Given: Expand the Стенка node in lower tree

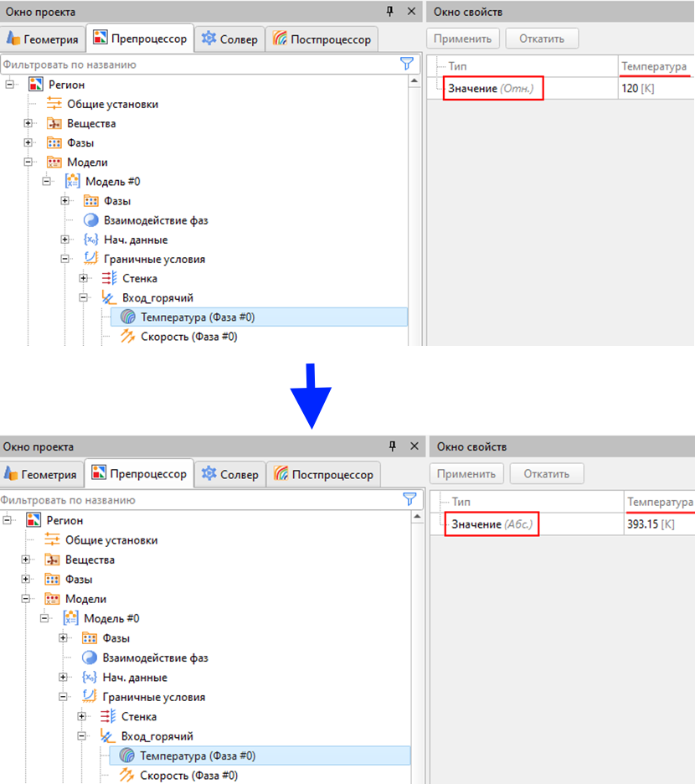Looking at the screenshot, I should click(x=82, y=717).
